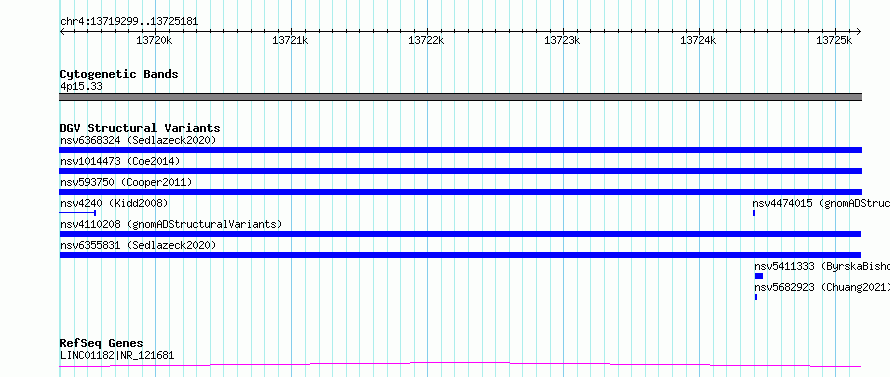890x377 pixels.
Task: Click the RefSeq Genes track title
Action: click(101, 343)
